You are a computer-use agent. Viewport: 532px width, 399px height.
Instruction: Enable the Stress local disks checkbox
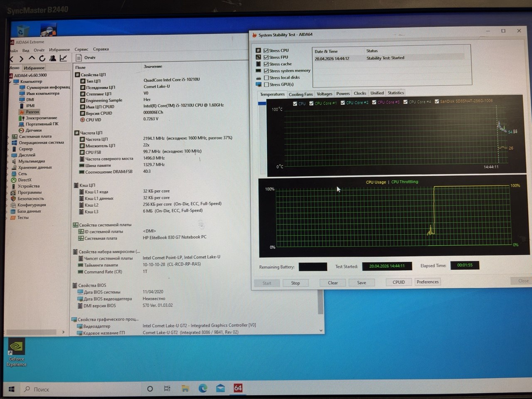coord(266,78)
